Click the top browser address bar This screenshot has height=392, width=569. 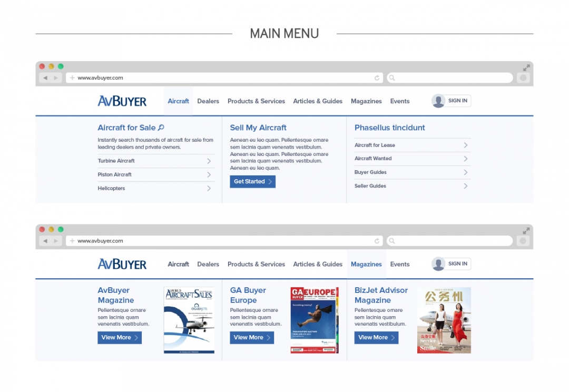click(224, 77)
